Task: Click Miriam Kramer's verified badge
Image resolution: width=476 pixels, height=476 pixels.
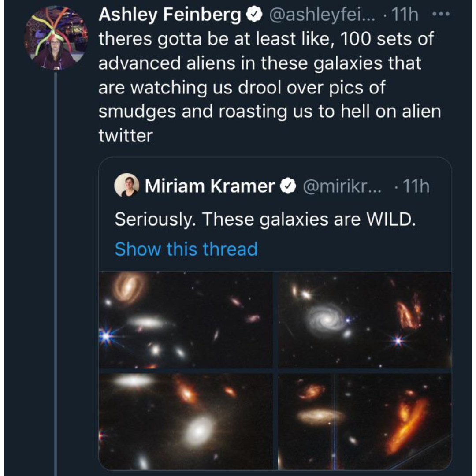Action: coord(287,186)
